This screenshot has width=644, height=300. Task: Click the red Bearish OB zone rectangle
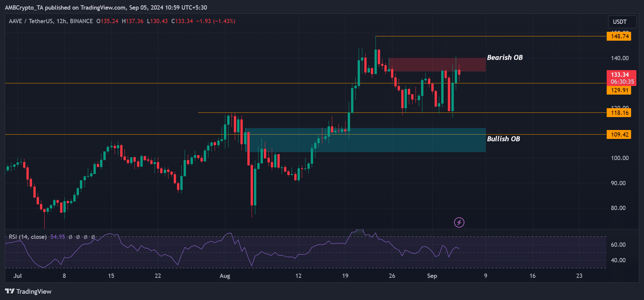point(437,65)
